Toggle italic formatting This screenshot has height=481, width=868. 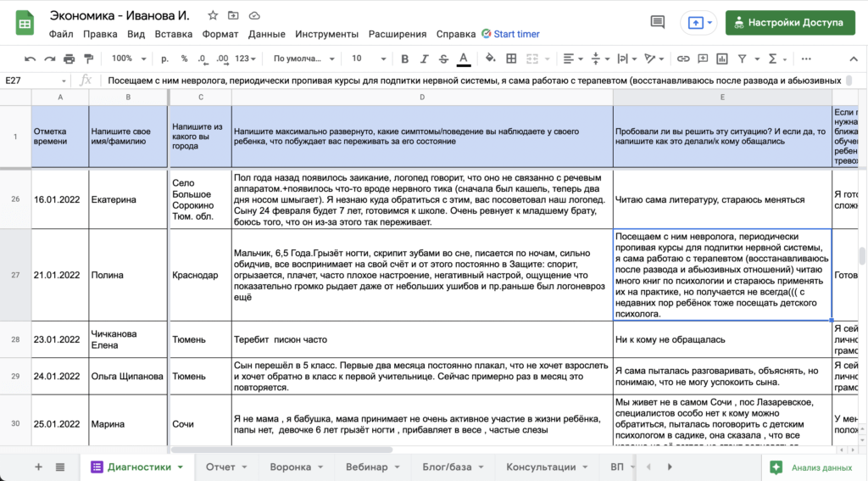pyautogui.click(x=424, y=59)
